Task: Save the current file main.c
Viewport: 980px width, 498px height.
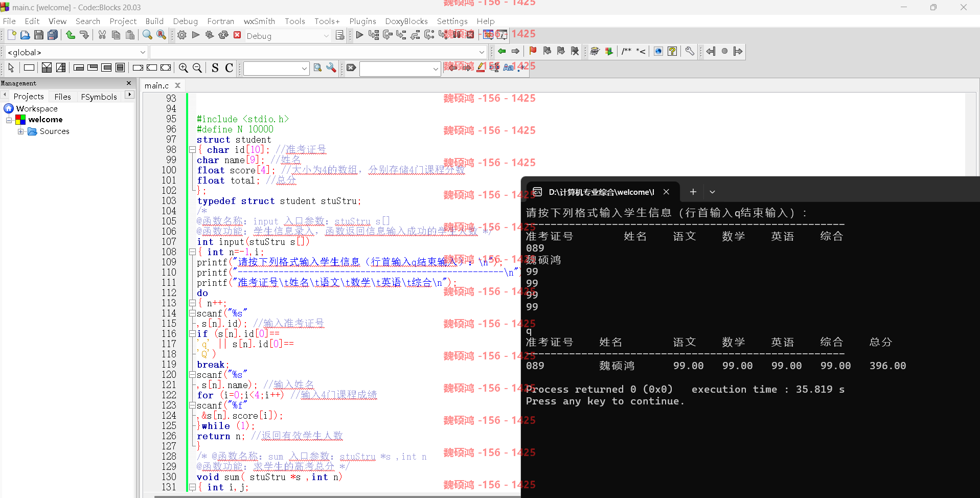Action: coord(39,35)
